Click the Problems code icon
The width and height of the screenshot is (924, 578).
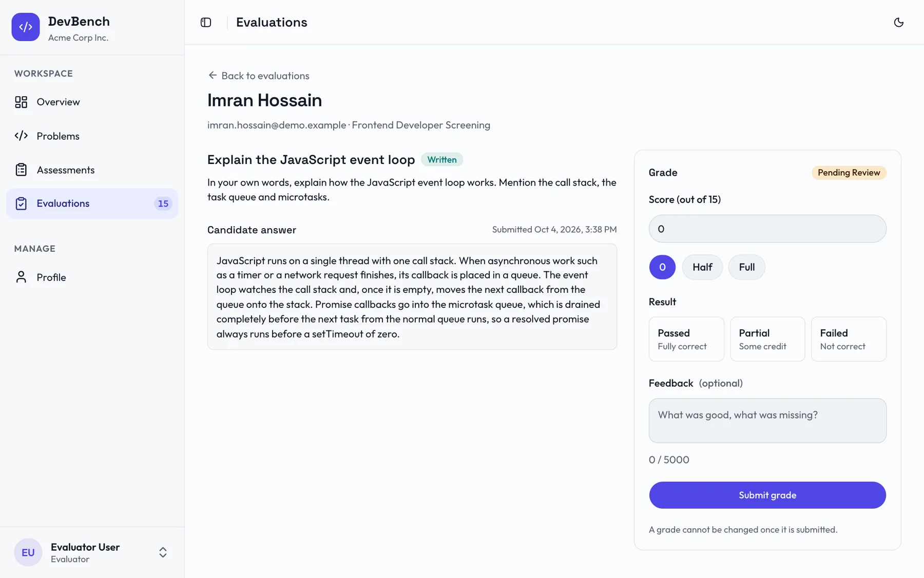(21, 136)
